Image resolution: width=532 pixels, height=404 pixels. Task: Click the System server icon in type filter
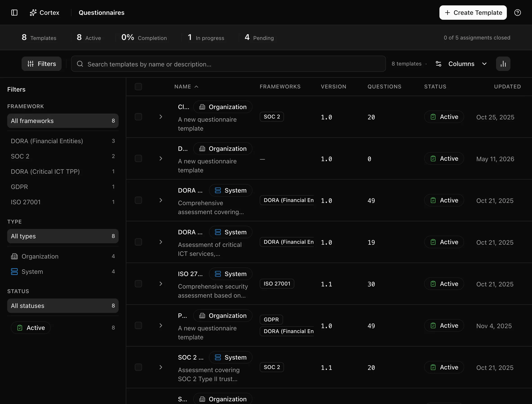(14, 272)
